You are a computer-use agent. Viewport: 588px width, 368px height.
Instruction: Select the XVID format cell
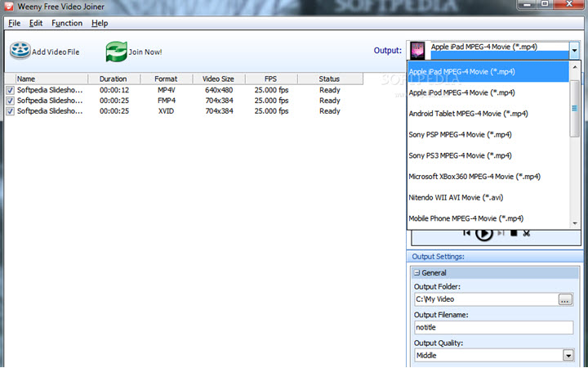pyautogui.click(x=166, y=111)
